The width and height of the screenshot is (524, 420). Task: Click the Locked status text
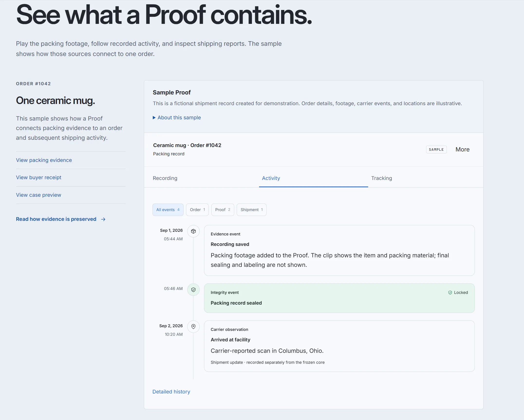(x=461, y=293)
